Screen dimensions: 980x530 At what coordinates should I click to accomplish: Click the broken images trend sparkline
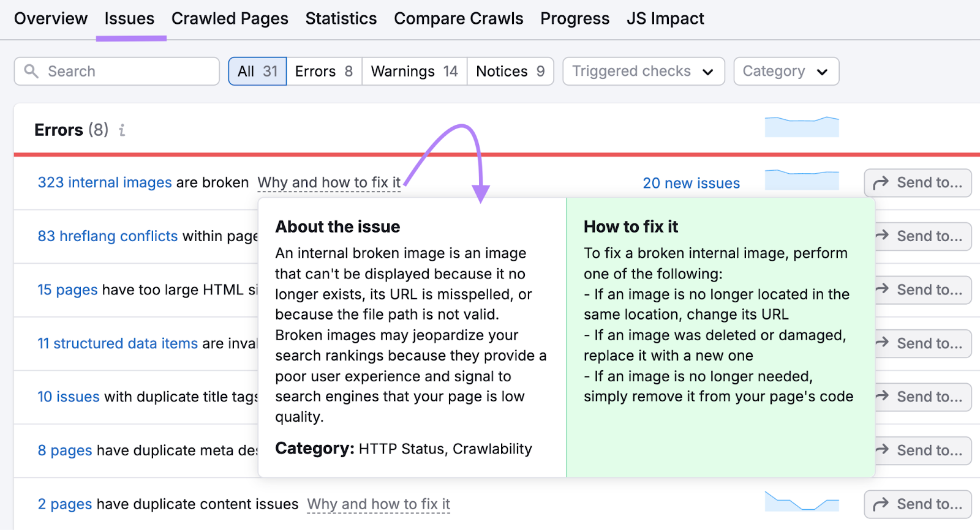tap(801, 180)
